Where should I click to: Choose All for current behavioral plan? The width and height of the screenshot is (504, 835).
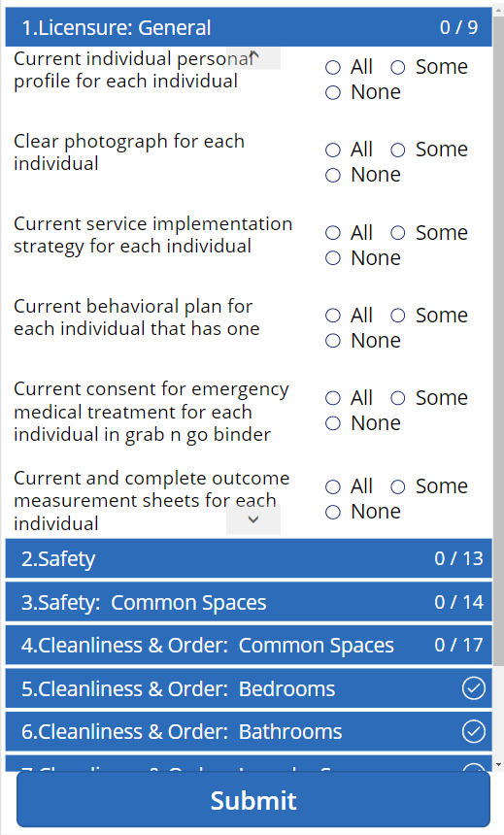click(333, 316)
